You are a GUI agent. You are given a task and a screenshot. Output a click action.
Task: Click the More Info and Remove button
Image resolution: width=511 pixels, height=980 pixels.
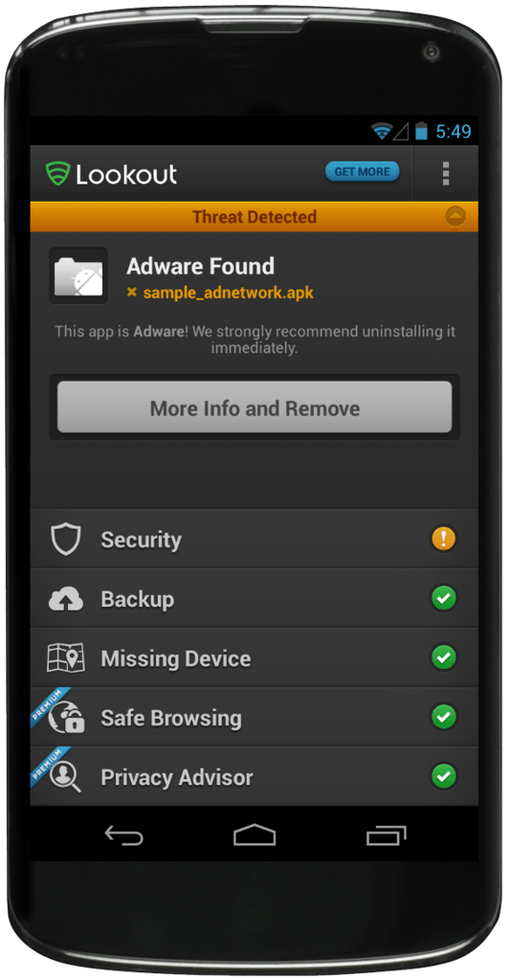(255, 408)
